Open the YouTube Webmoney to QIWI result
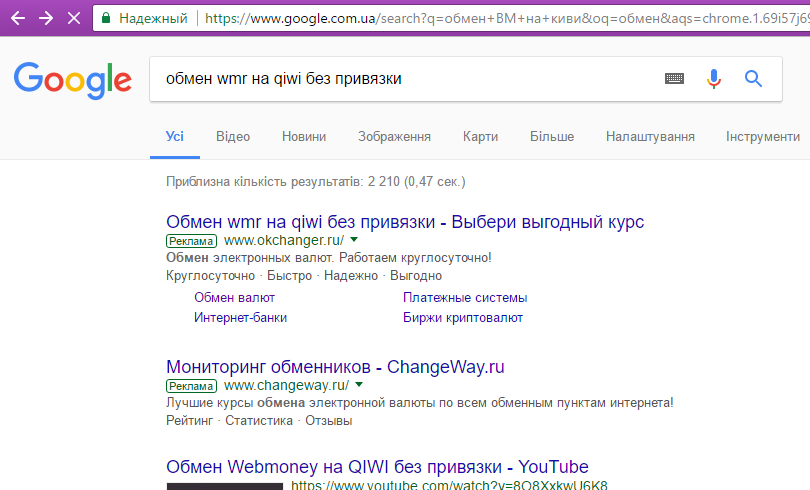The height and width of the screenshot is (490, 810). coord(377,467)
